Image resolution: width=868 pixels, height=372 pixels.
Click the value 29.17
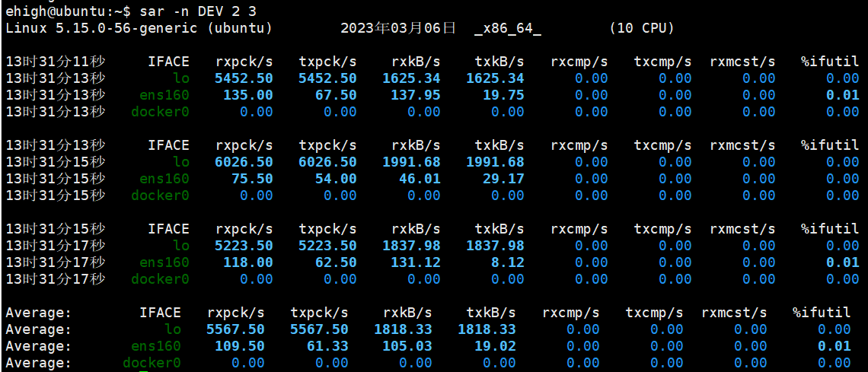tap(503, 179)
